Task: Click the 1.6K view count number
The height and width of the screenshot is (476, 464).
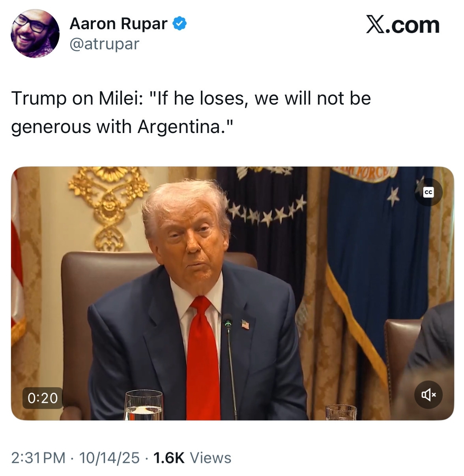Action: point(168,457)
